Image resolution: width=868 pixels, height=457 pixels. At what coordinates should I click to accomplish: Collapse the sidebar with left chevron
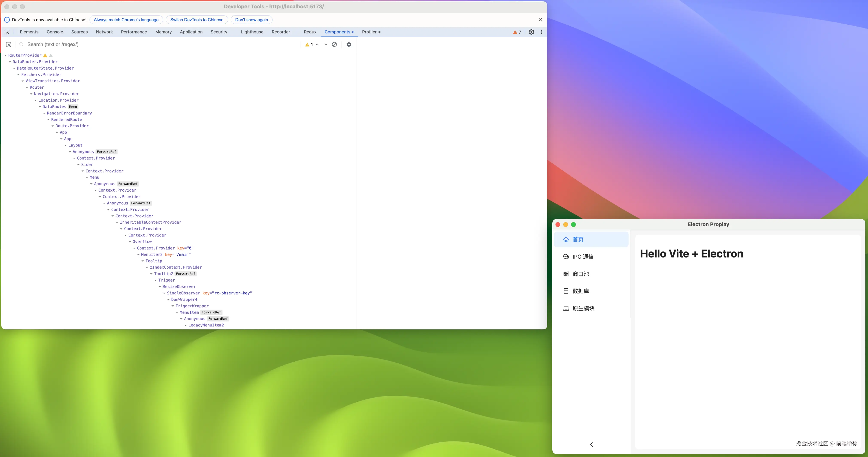tap(591, 445)
